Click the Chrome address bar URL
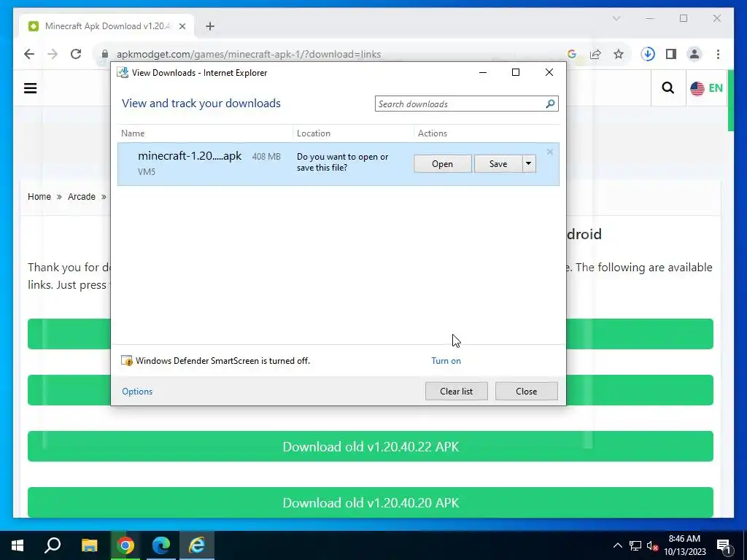The width and height of the screenshot is (747, 560). (x=249, y=54)
